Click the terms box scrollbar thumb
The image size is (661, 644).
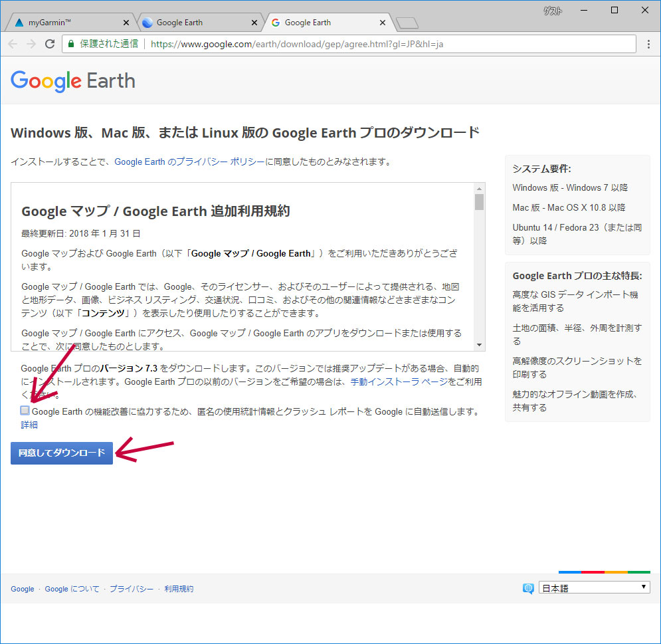point(479,202)
